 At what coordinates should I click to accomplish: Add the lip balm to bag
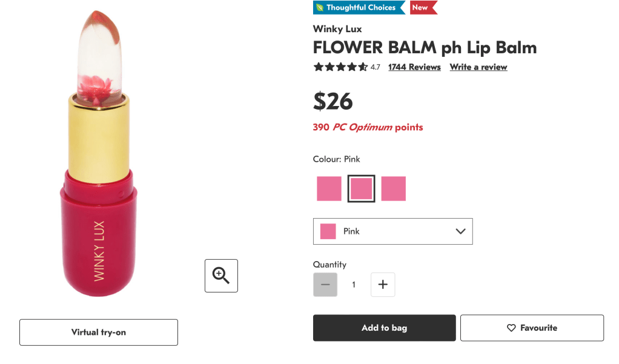pyautogui.click(x=384, y=328)
